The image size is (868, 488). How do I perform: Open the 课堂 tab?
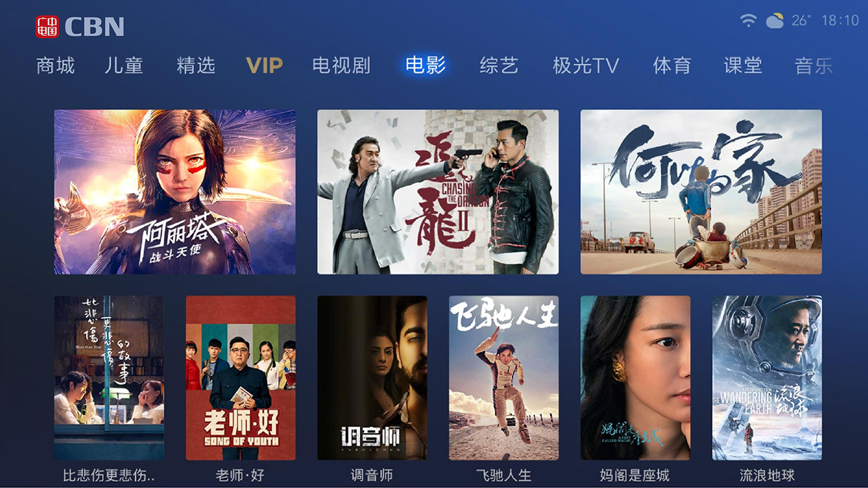coord(743,65)
